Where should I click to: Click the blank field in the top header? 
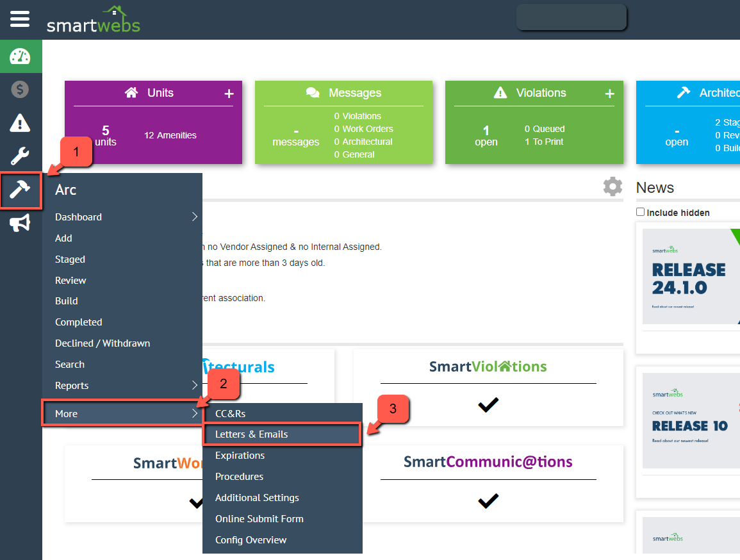coord(571,17)
